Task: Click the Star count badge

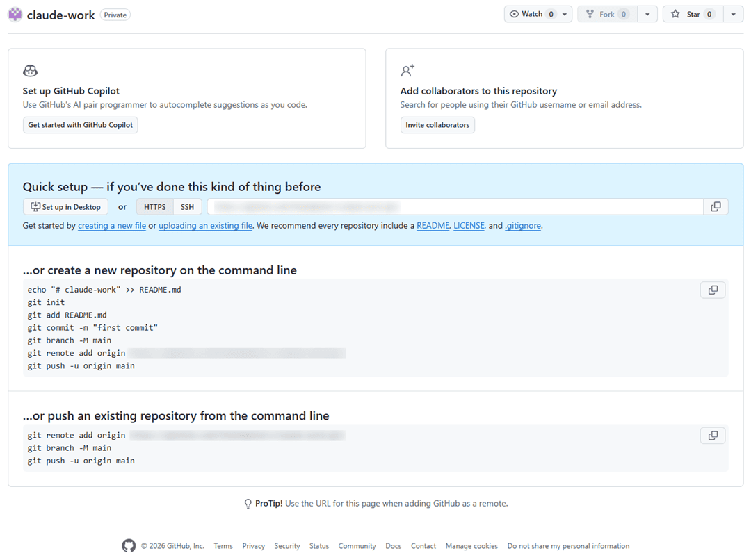Action: (709, 14)
